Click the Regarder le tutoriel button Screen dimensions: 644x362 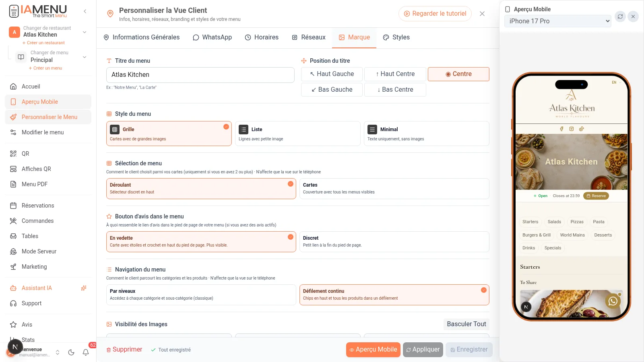(435, 14)
